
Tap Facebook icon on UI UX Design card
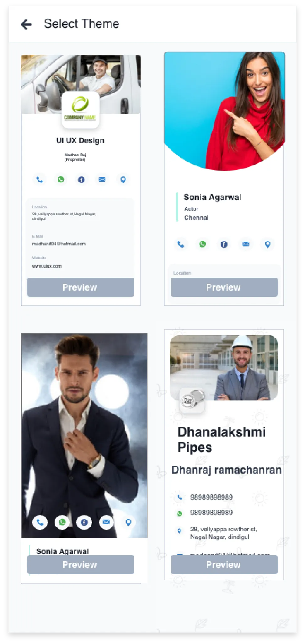pyautogui.click(x=81, y=180)
